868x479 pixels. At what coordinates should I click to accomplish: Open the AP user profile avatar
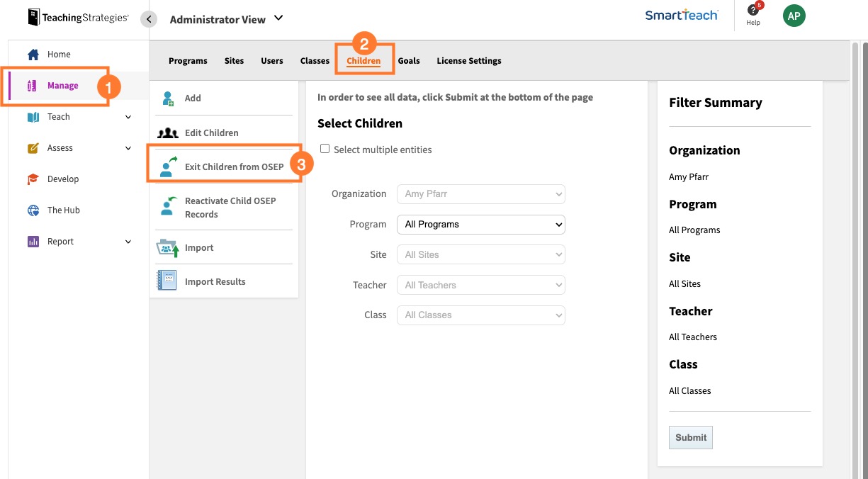(794, 16)
